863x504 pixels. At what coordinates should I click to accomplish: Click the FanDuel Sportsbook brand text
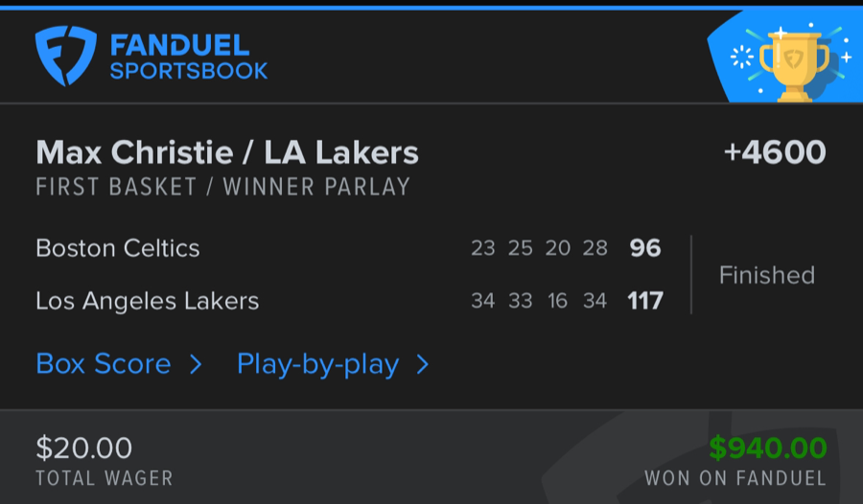[x=188, y=57]
